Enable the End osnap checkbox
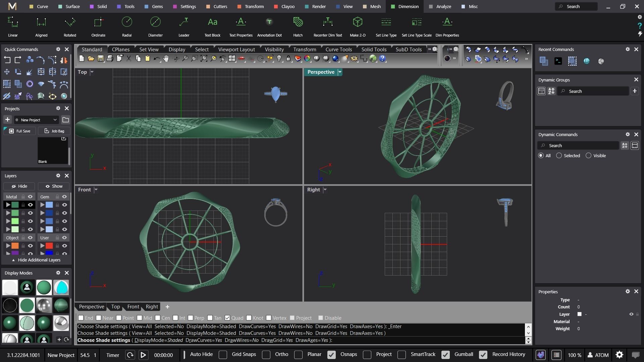 [x=81, y=318]
